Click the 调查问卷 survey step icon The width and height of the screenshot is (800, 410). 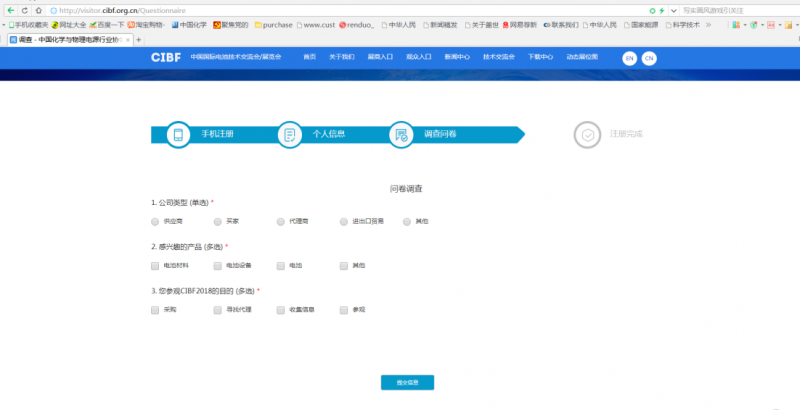coord(401,135)
